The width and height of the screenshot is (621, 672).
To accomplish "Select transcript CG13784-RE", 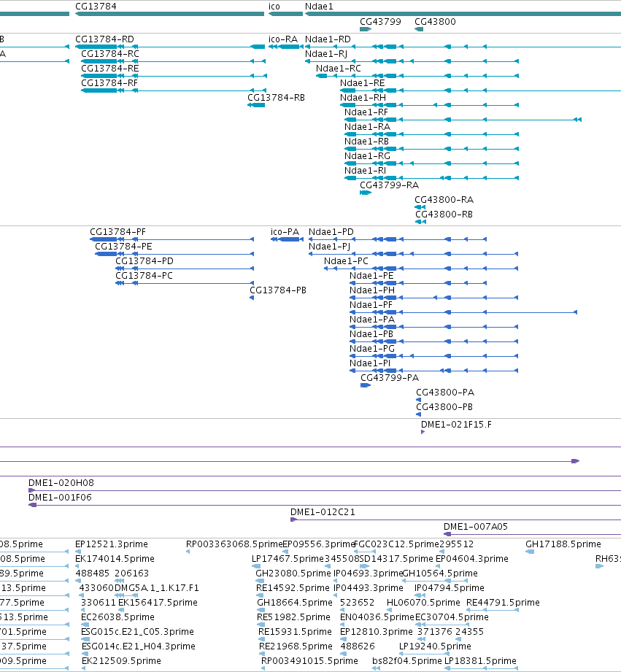I will [174, 76].
